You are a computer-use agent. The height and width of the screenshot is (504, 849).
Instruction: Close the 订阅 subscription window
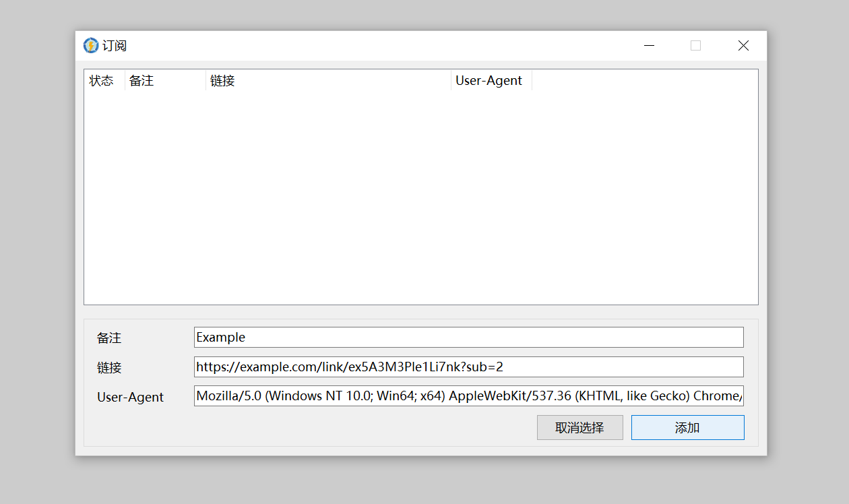pyautogui.click(x=743, y=45)
